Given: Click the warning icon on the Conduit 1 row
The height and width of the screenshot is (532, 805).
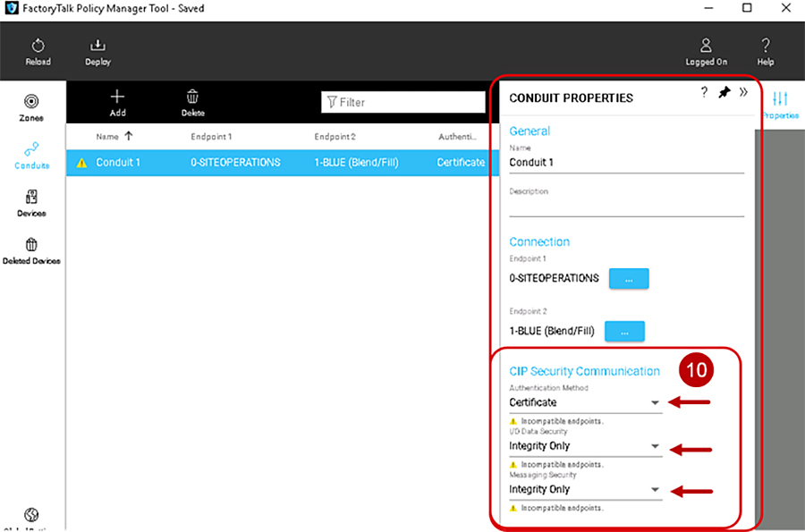Looking at the screenshot, I should click(81, 163).
